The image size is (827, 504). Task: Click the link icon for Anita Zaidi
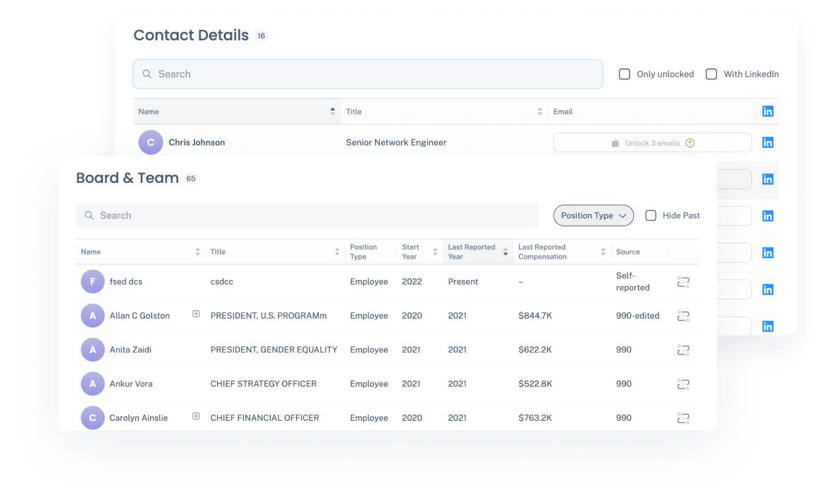[683, 350]
